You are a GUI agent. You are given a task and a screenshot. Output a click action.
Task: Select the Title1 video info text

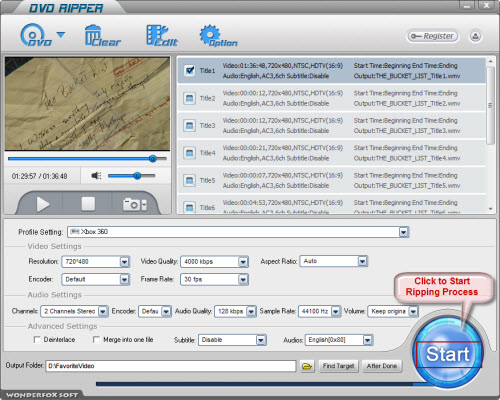point(283,66)
